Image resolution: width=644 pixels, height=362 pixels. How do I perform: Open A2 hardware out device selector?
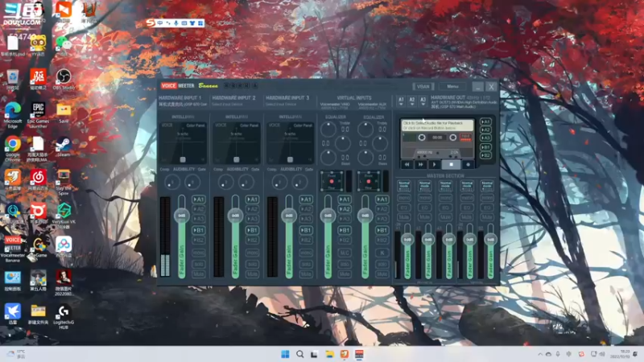(x=412, y=101)
